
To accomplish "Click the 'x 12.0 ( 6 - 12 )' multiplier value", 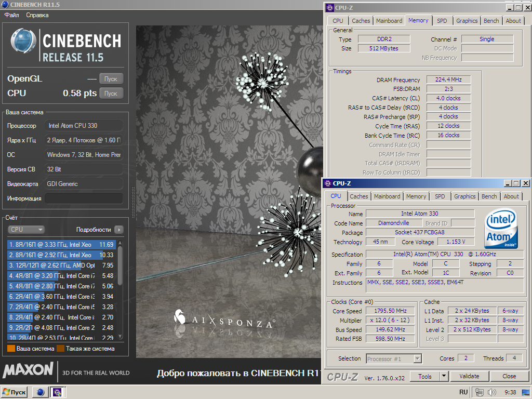I will click(390, 320).
